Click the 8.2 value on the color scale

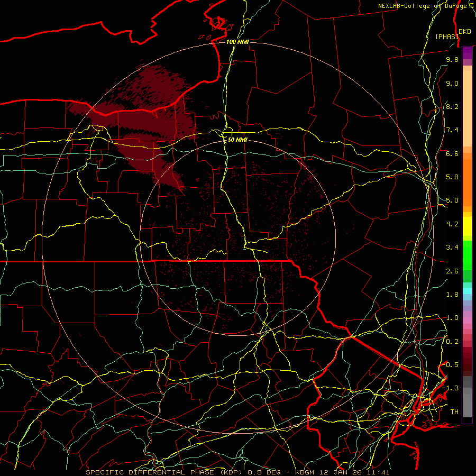pyautogui.click(x=452, y=107)
